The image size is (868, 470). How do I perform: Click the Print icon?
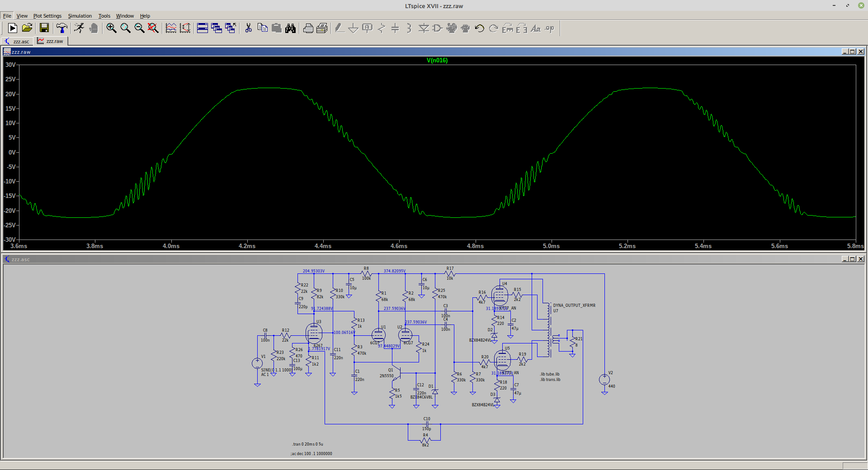click(x=322, y=28)
